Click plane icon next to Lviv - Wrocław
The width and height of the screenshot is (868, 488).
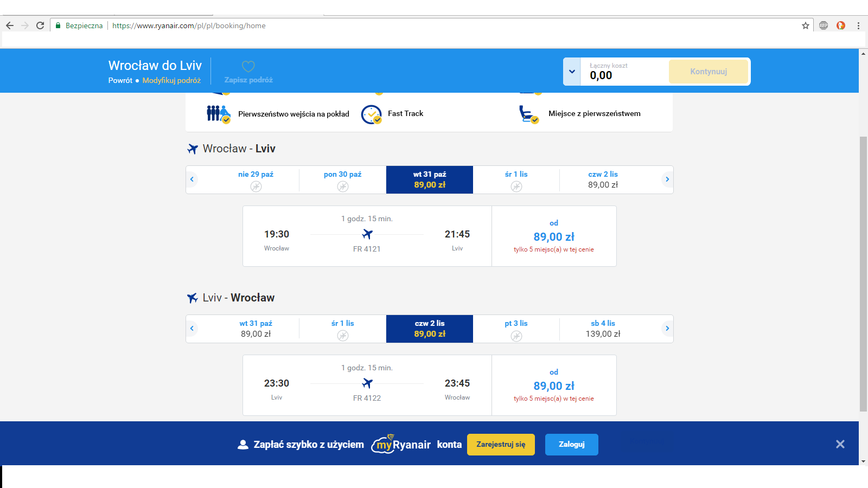click(x=193, y=298)
